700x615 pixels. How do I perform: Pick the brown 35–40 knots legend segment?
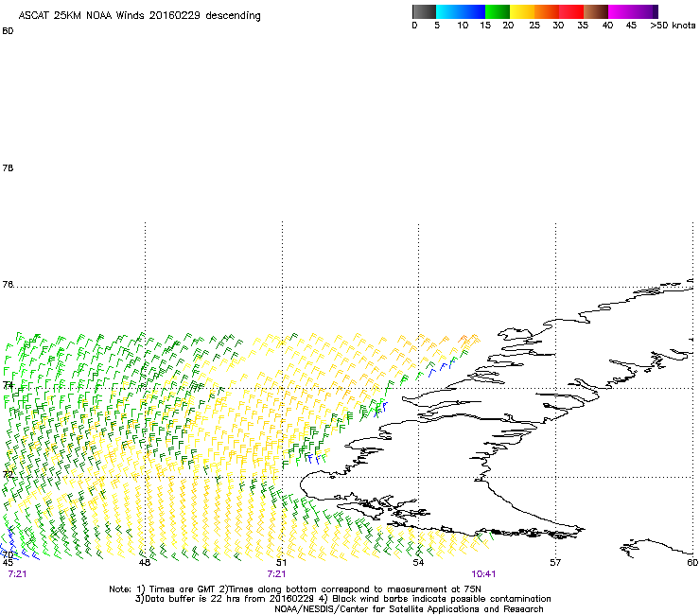(x=596, y=11)
